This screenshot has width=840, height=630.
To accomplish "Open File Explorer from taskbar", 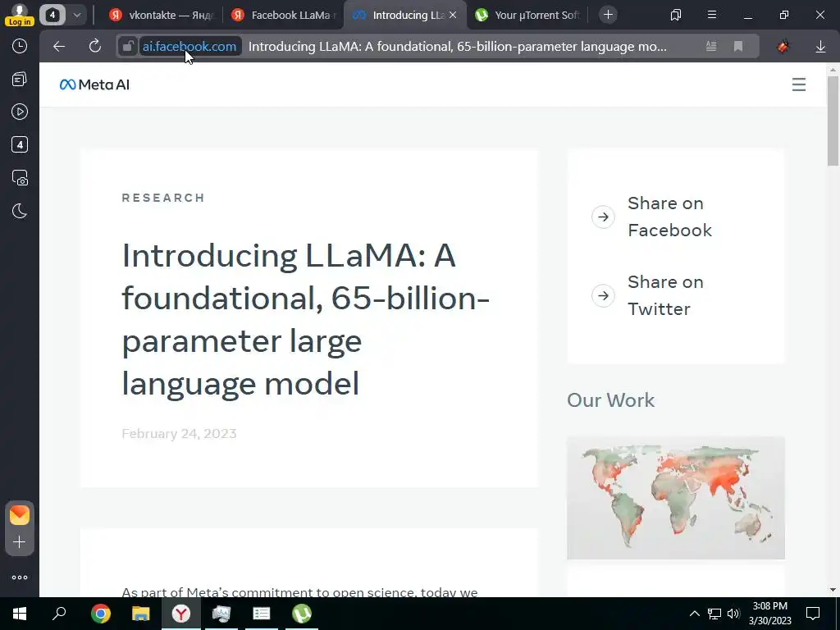I will 141,614.
